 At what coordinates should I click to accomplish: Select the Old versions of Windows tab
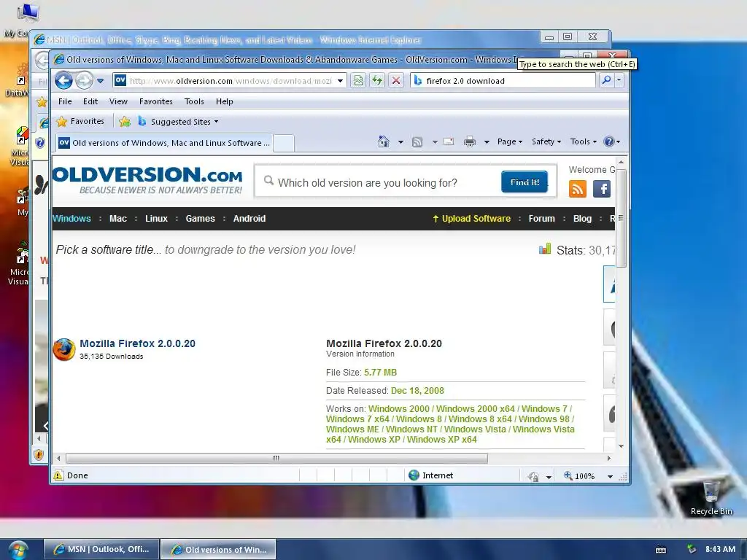click(164, 143)
